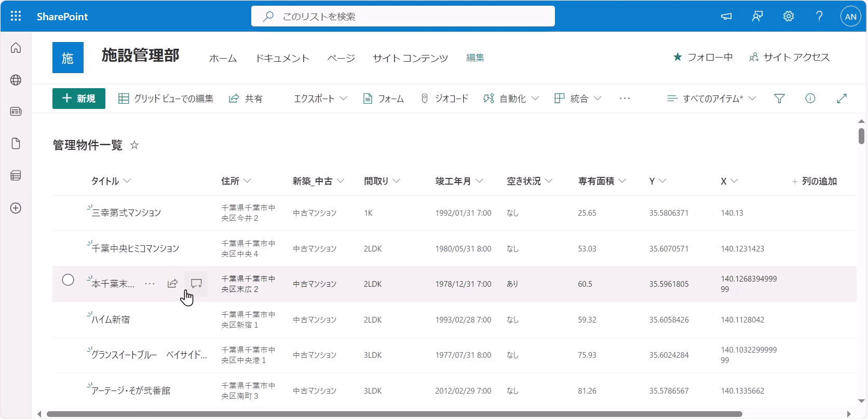Go to the ドキュメント navigation tab
868x419 pixels.
click(x=282, y=58)
